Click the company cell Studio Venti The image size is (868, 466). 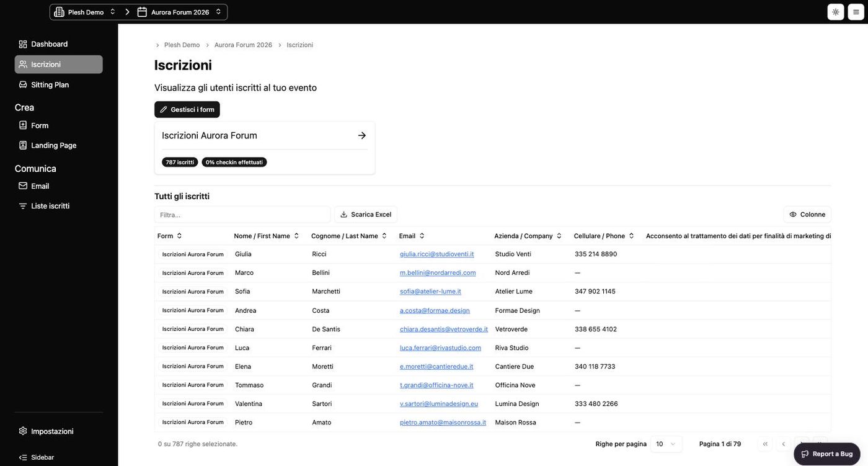tap(513, 254)
